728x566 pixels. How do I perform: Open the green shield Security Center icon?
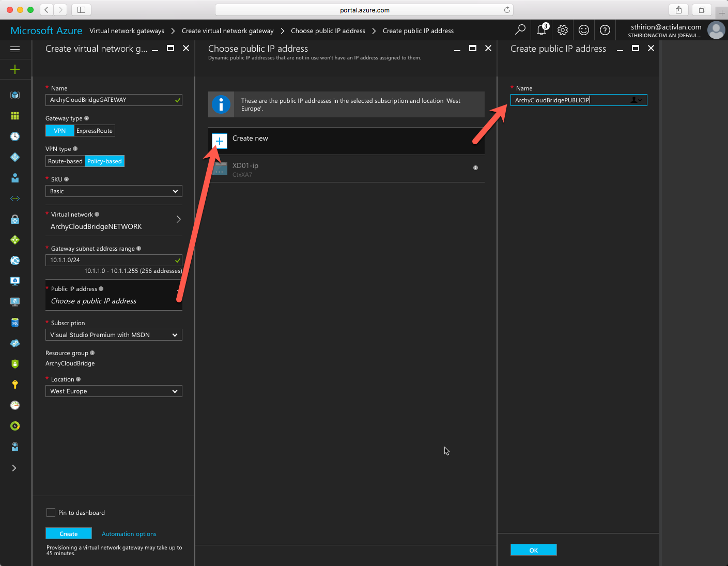point(15,364)
